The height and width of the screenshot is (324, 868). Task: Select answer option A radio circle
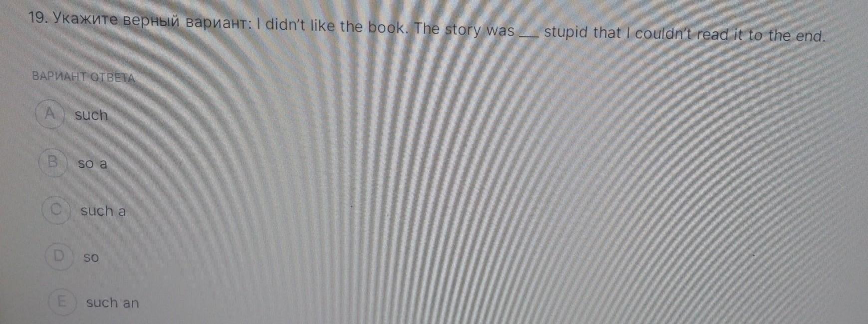click(50, 114)
